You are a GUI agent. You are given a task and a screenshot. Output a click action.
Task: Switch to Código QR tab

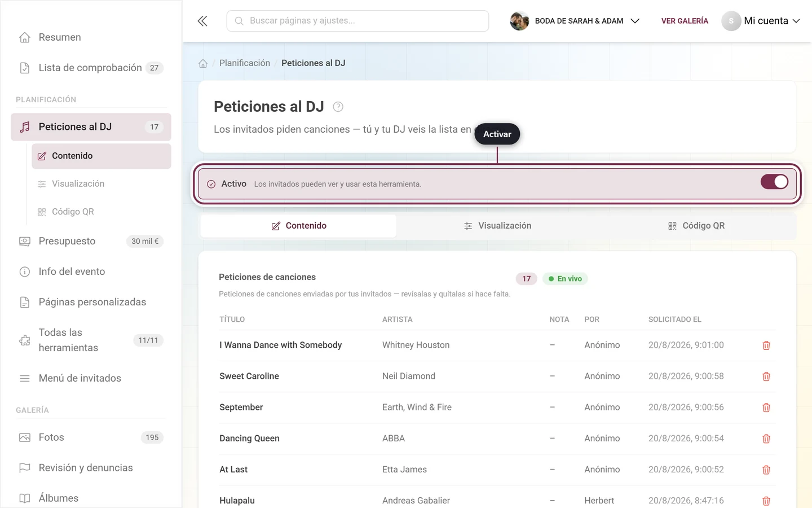(x=696, y=226)
